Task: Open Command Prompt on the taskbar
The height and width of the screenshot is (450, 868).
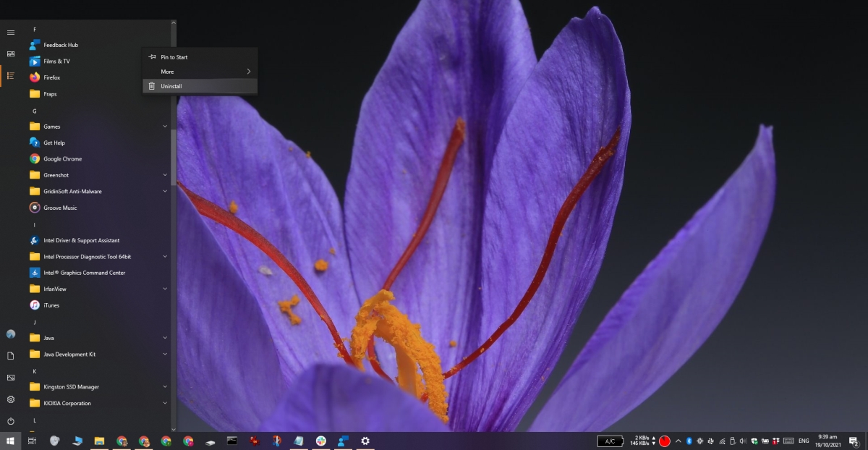Action: point(232,441)
